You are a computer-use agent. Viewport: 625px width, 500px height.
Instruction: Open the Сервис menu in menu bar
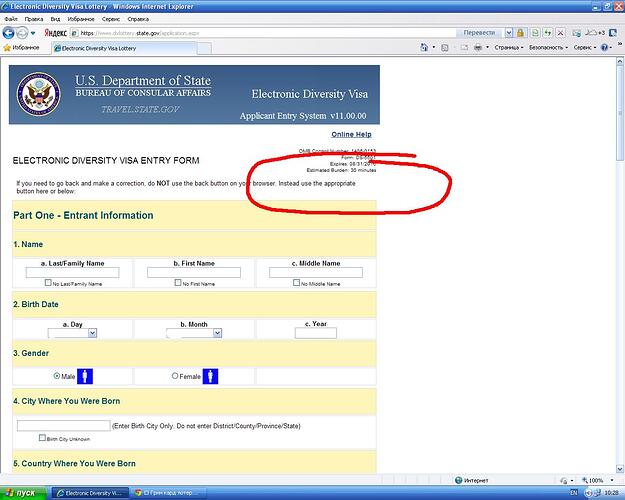point(110,19)
